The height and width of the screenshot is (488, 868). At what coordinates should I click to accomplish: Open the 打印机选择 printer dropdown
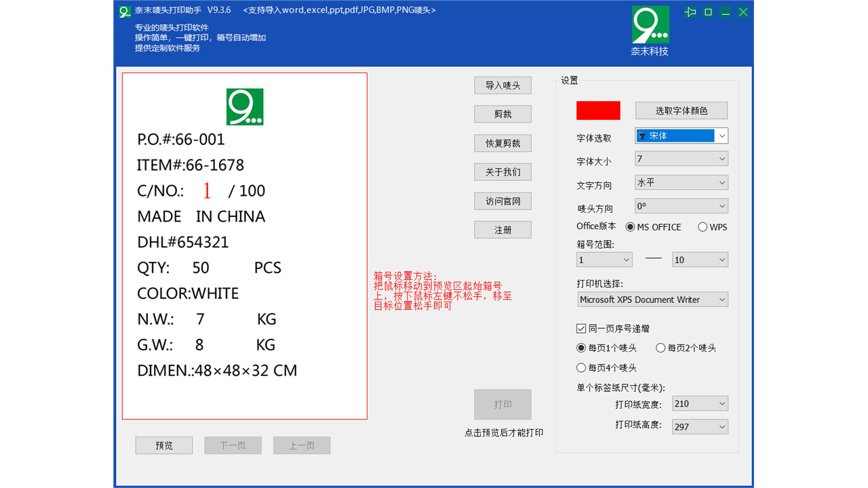[x=652, y=300]
